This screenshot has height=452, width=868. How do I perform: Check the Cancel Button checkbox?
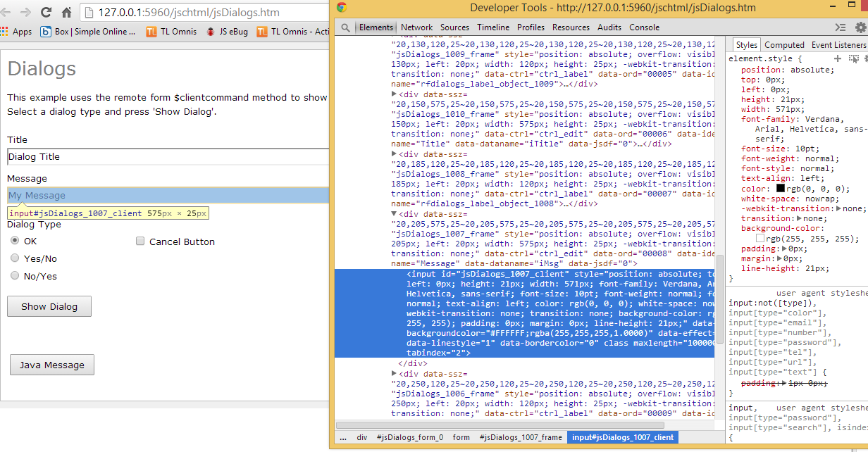[140, 240]
